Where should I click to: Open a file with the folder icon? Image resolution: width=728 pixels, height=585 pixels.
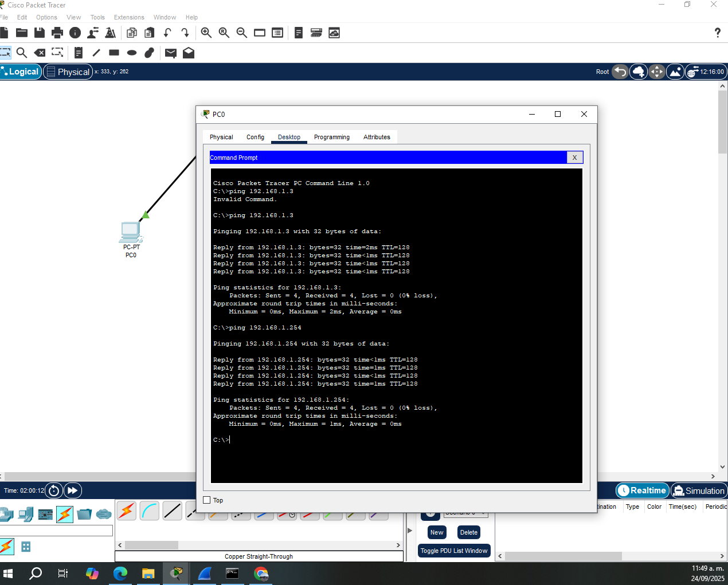coord(22,33)
